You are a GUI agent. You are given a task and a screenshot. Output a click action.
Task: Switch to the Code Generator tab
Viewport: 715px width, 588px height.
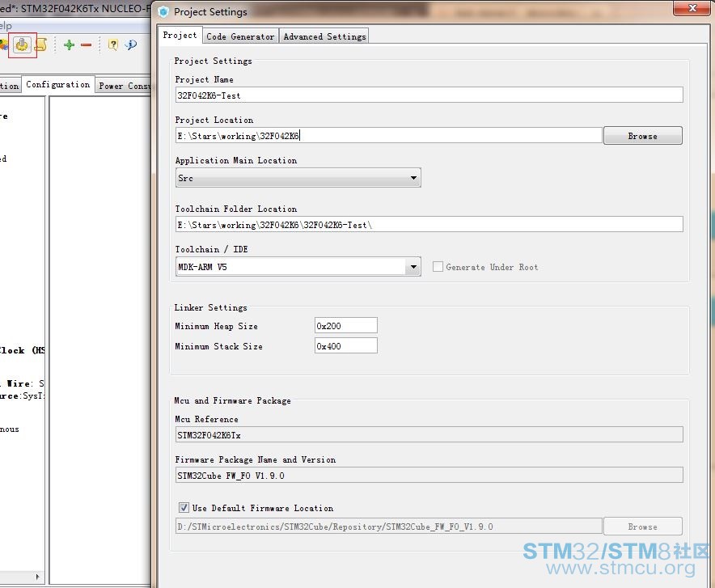(x=240, y=36)
